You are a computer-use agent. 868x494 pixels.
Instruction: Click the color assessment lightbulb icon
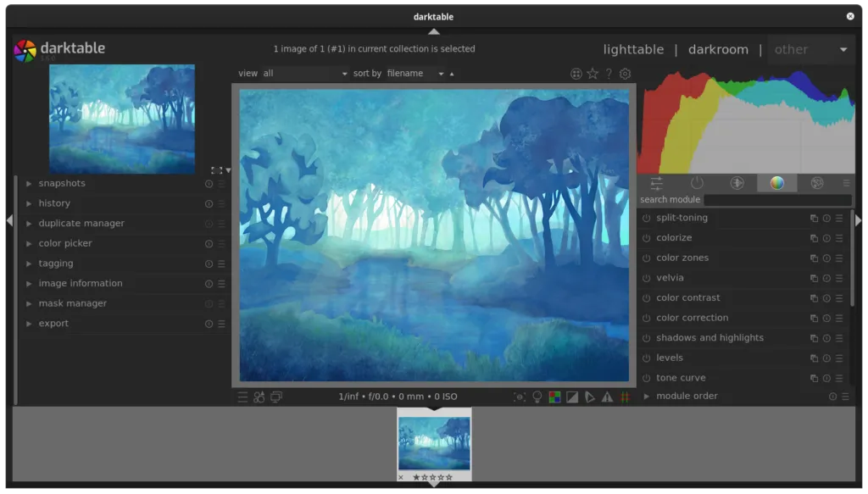coord(537,397)
